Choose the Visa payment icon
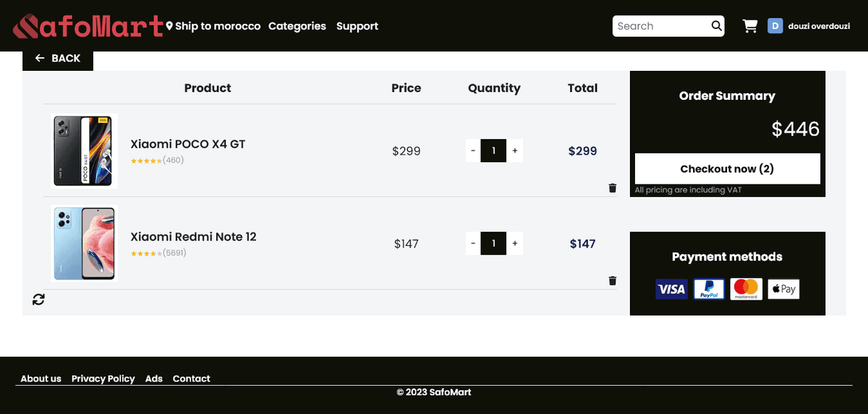The width and height of the screenshot is (868, 414). 671,290
